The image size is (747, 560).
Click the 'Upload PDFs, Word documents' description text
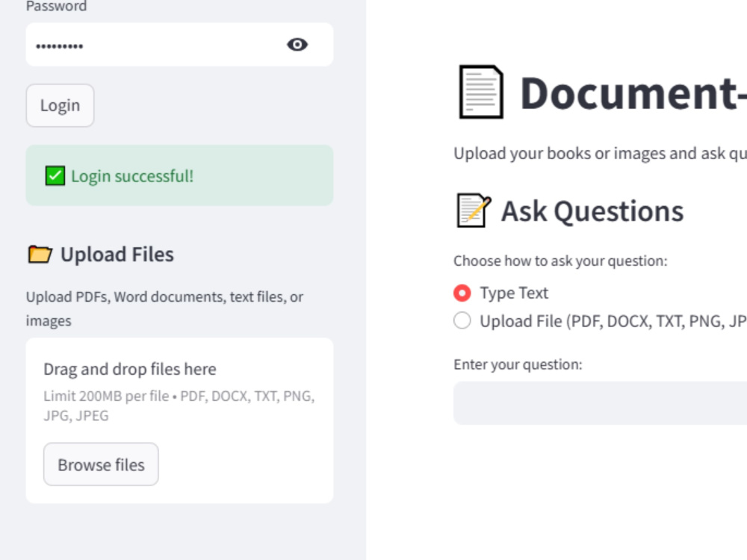[164, 308]
